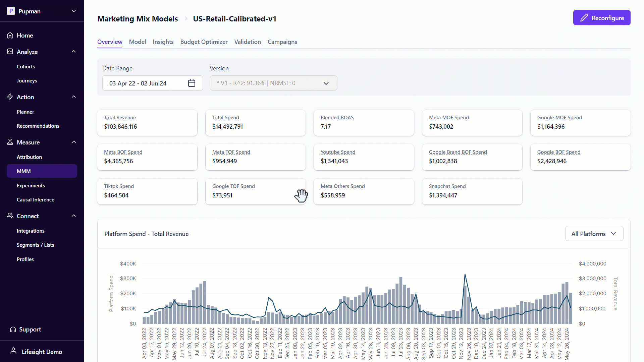Open Integrations in the sidebar
644x362 pixels.
coord(31,231)
